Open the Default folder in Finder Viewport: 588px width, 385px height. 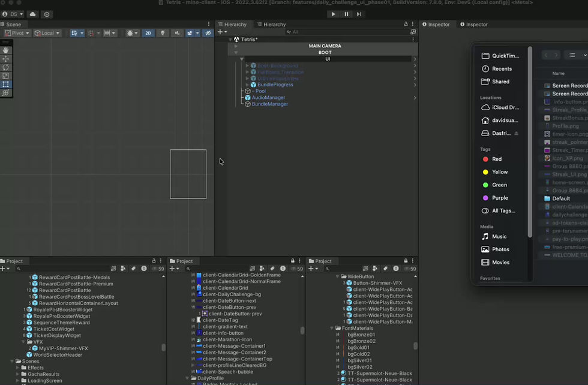[560, 198]
